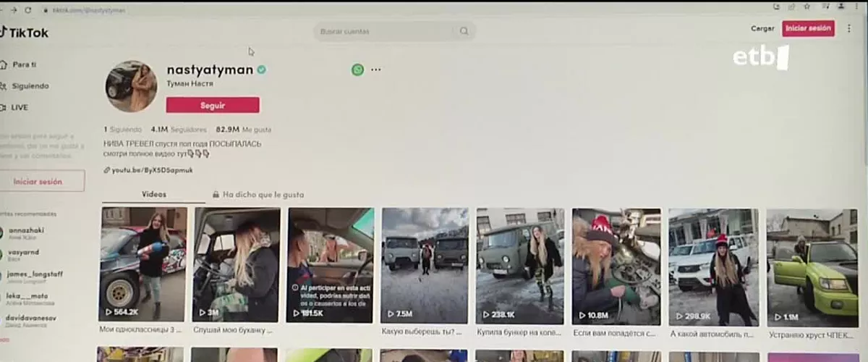Image resolution: width=868 pixels, height=362 pixels.
Task: Open the video with 3M views
Action: pyautogui.click(x=237, y=265)
